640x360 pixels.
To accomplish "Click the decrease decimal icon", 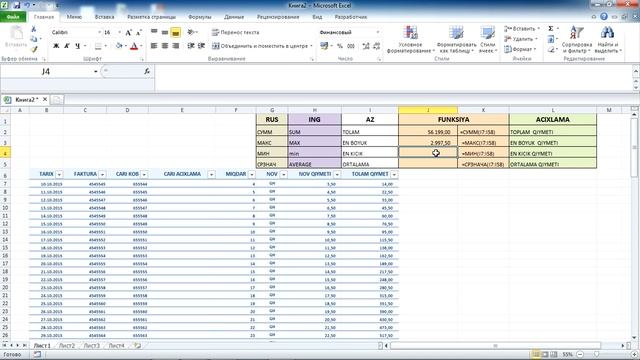I will (x=377, y=46).
